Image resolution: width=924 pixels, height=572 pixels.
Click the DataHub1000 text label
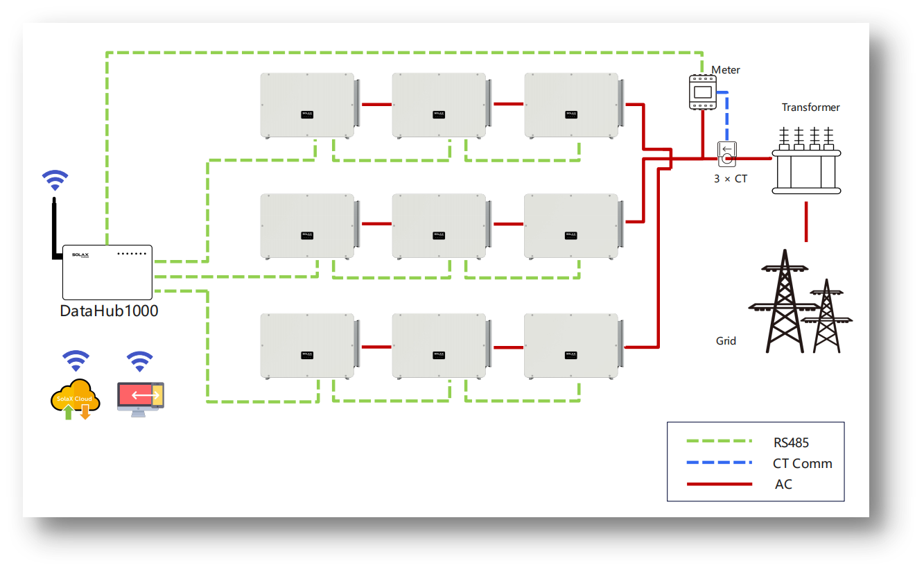(109, 311)
